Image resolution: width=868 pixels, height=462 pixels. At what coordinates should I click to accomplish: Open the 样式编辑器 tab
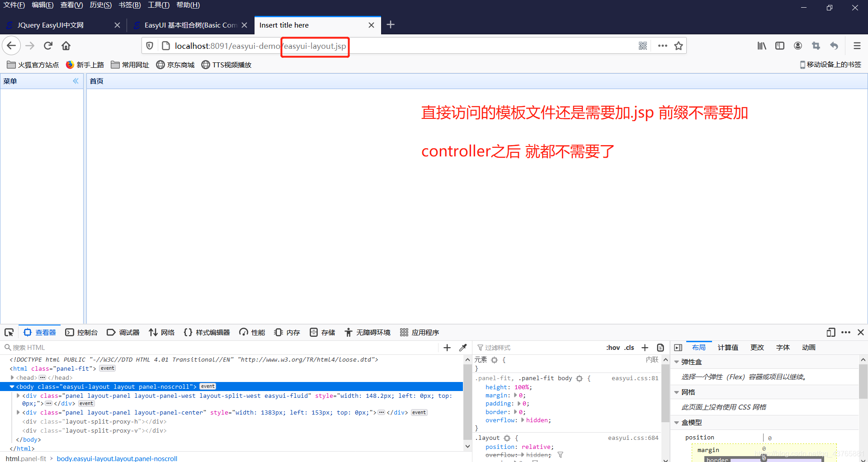[207, 333]
